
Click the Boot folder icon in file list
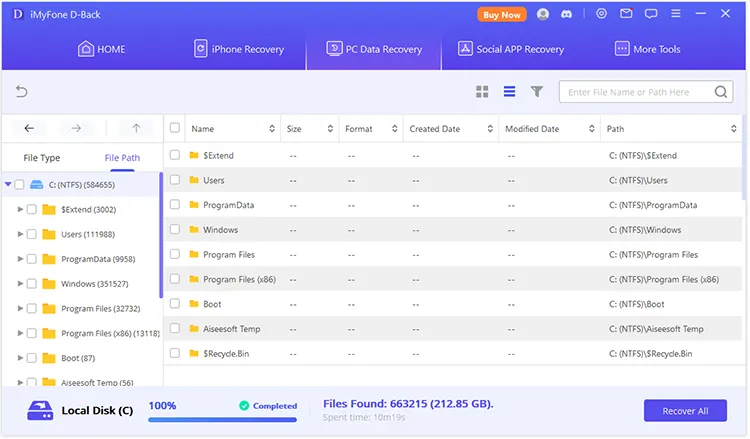pos(194,304)
